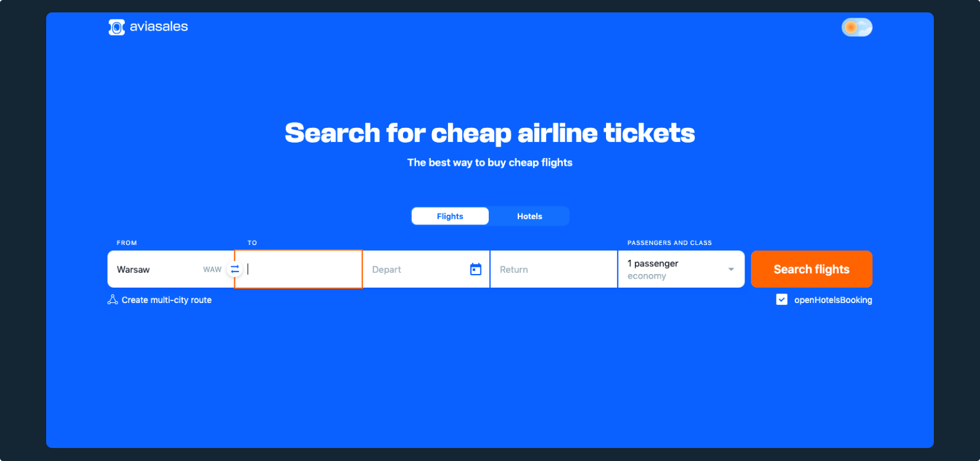Click the WAW airport code
The height and width of the screenshot is (461, 980).
(212, 269)
